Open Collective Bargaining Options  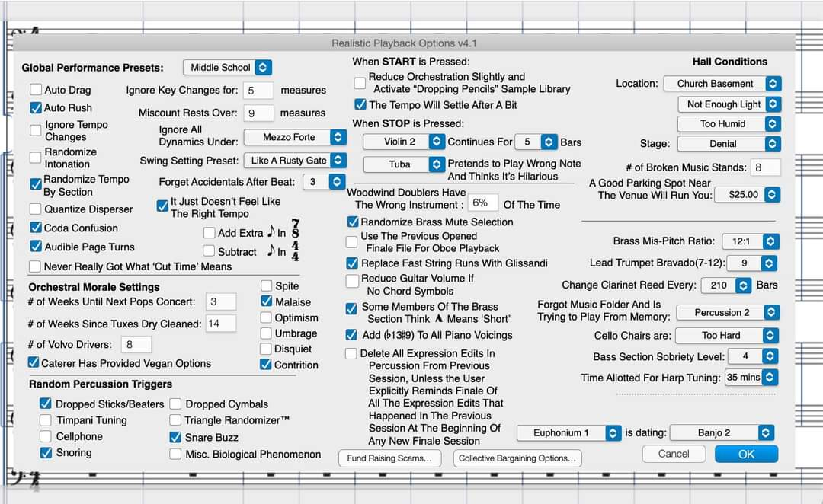[x=518, y=458]
